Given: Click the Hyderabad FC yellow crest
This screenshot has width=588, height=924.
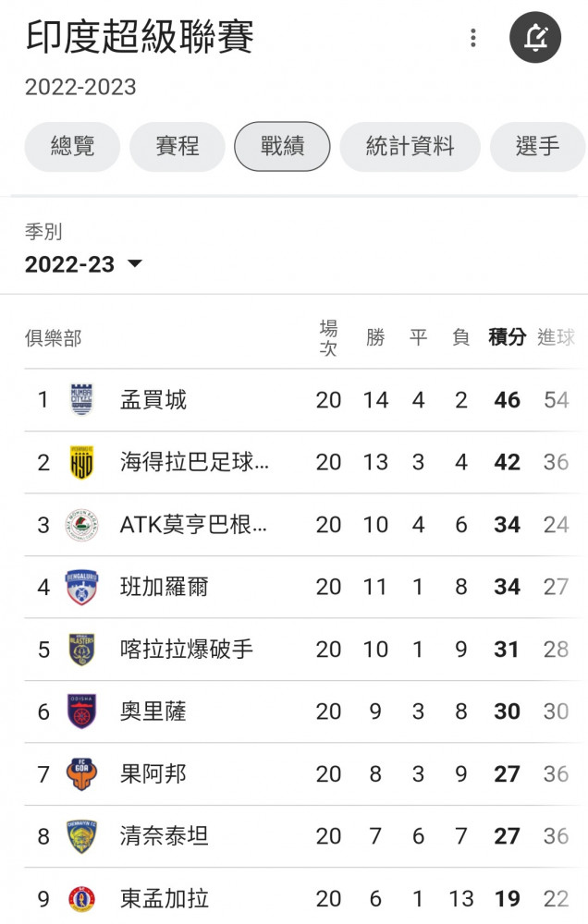Looking at the screenshot, I should point(81,463).
